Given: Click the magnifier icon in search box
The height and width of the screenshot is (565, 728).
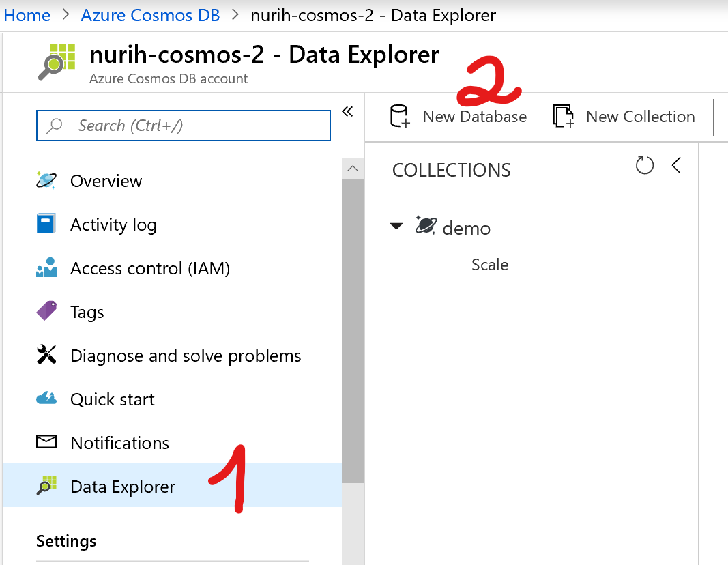Looking at the screenshot, I should (x=54, y=126).
